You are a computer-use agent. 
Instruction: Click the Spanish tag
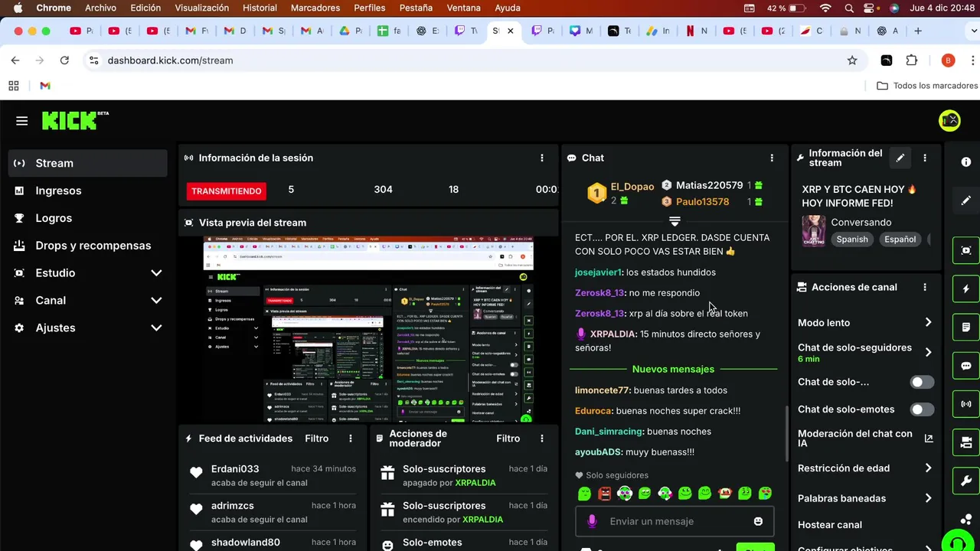coord(852,240)
